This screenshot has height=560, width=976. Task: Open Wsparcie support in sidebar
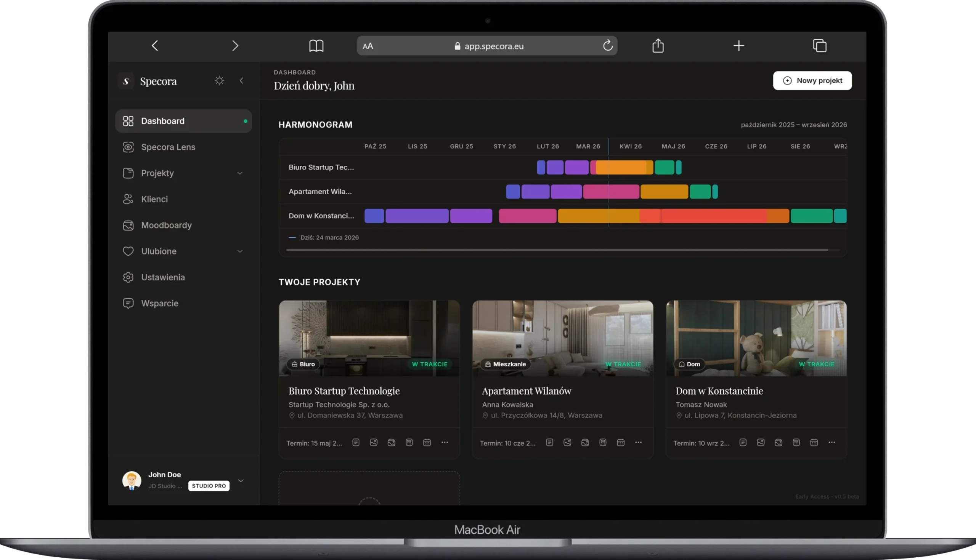pyautogui.click(x=184, y=304)
